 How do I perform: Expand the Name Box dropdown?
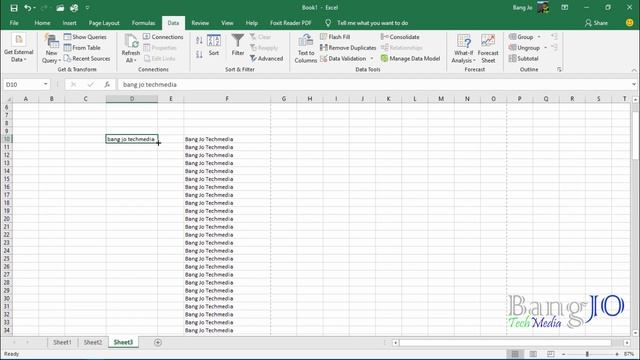pyautogui.click(x=45, y=84)
